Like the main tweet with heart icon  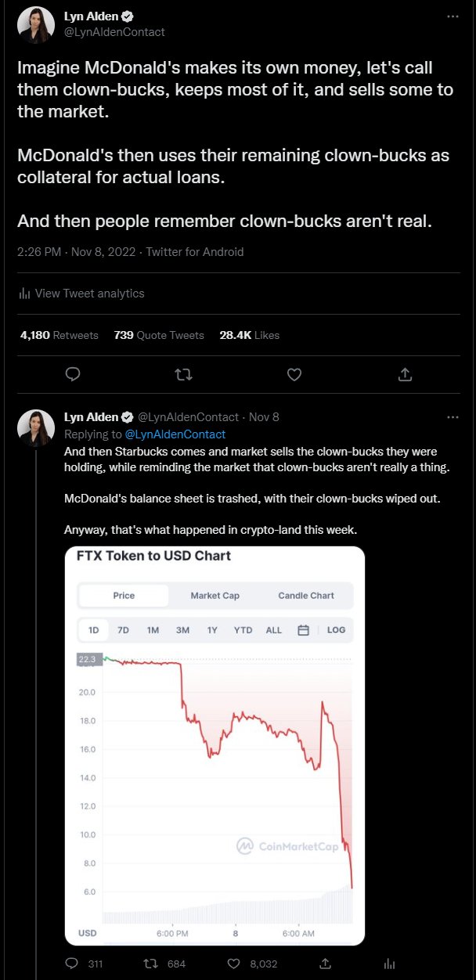[x=294, y=375]
